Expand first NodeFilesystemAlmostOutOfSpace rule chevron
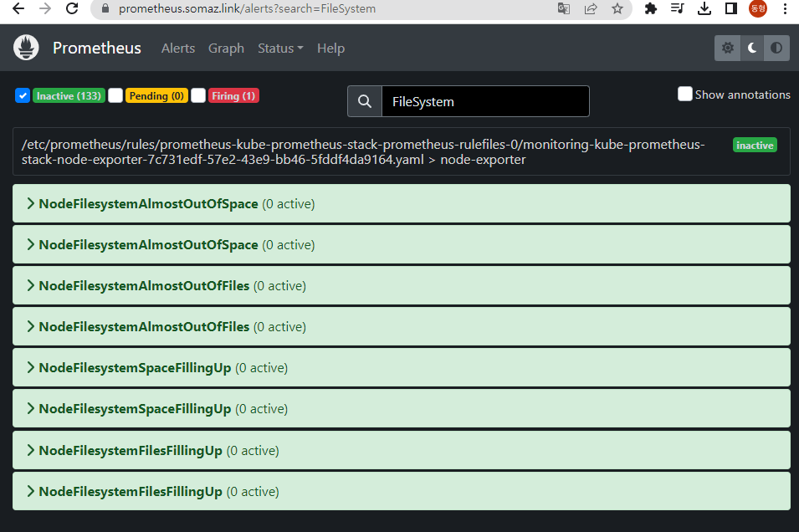 pyautogui.click(x=31, y=203)
